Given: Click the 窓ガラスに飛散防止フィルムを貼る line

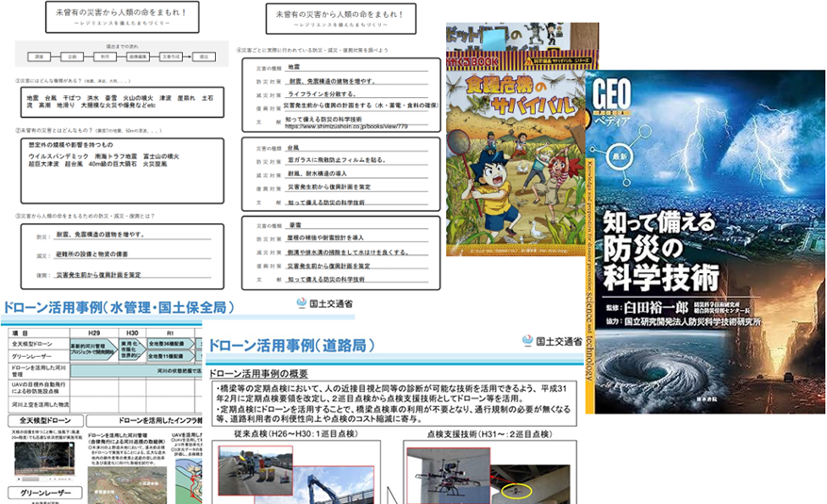Looking at the screenshot, I should coord(356,160).
